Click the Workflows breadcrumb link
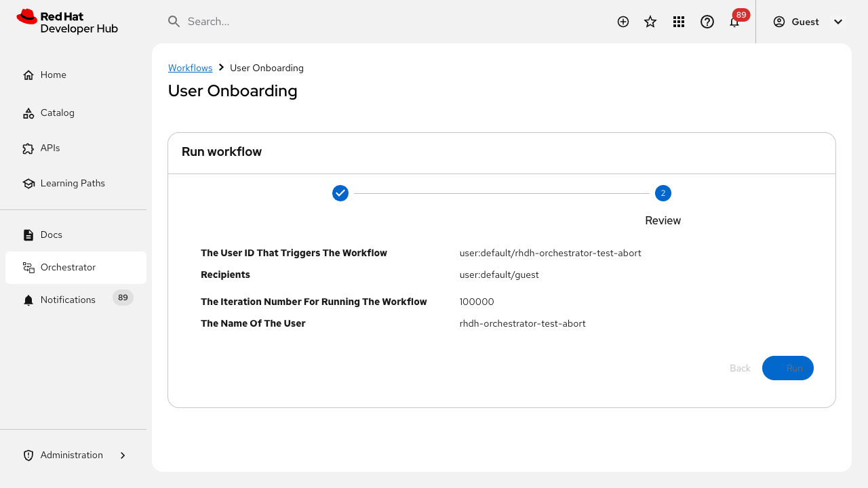Image resolution: width=868 pixels, height=488 pixels. pyautogui.click(x=191, y=68)
